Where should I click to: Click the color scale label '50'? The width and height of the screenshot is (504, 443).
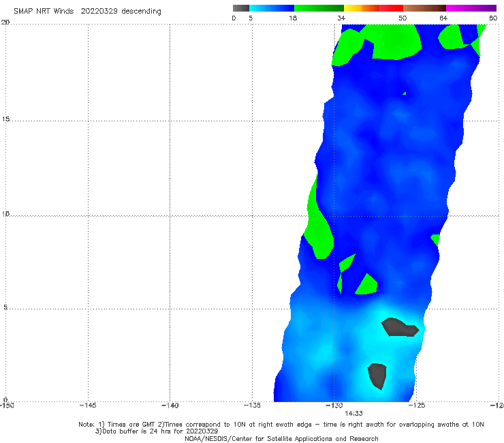[403, 18]
